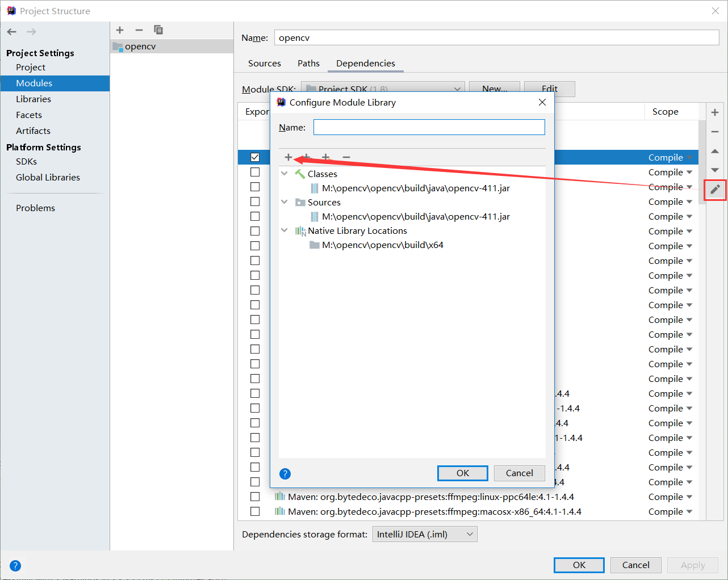Open Global Libraries
Screen dimensions: 728x580
point(48,177)
